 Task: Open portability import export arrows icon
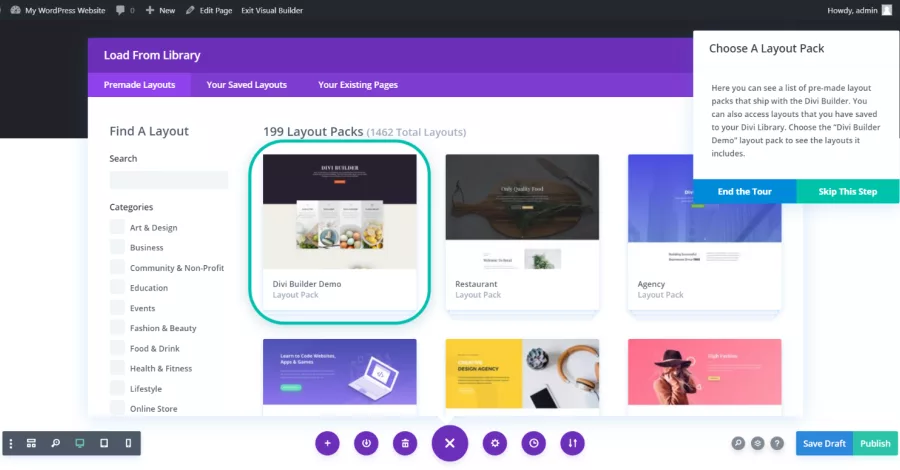point(573,443)
